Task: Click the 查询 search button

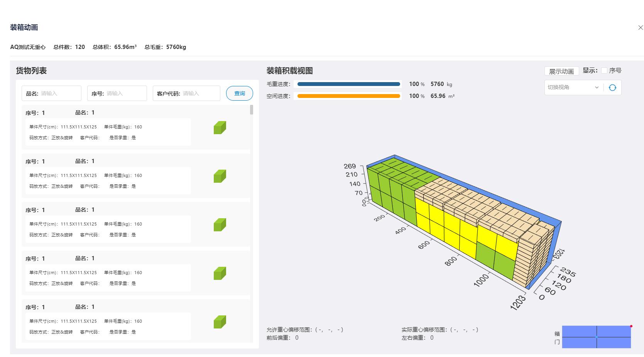Action: [239, 93]
